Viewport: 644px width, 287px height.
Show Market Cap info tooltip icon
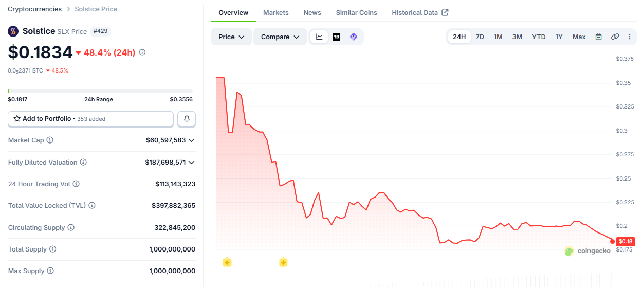50,140
